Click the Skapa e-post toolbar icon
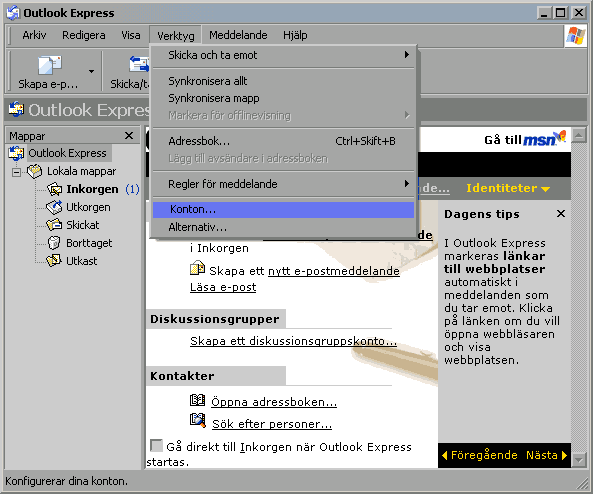The width and height of the screenshot is (593, 494). [50, 65]
